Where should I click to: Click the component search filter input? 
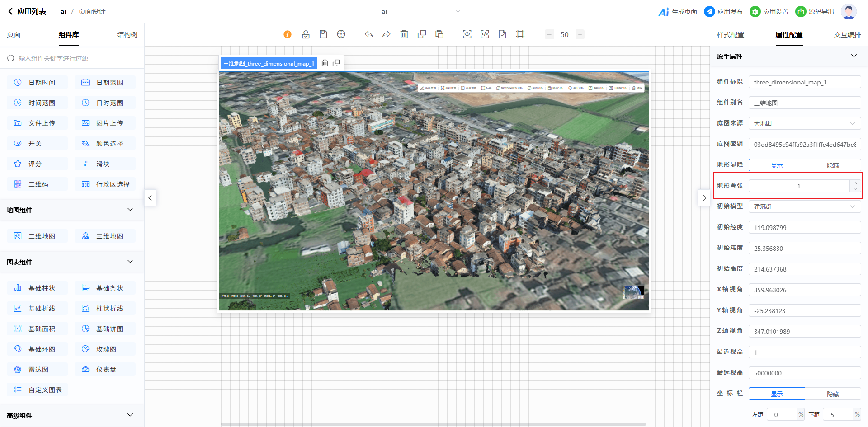pyautogui.click(x=72, y=58)
